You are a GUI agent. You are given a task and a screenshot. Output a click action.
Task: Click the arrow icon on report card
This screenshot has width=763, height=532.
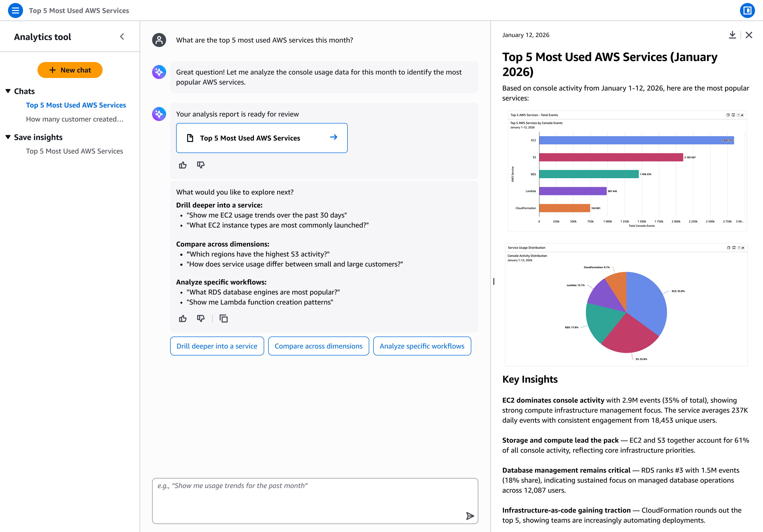(334, 137)
